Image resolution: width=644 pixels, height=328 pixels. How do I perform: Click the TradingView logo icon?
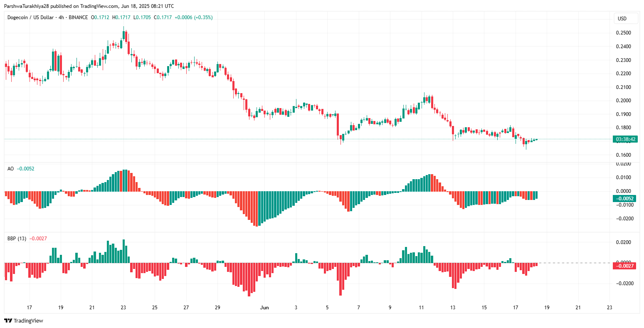click(8, 321)
